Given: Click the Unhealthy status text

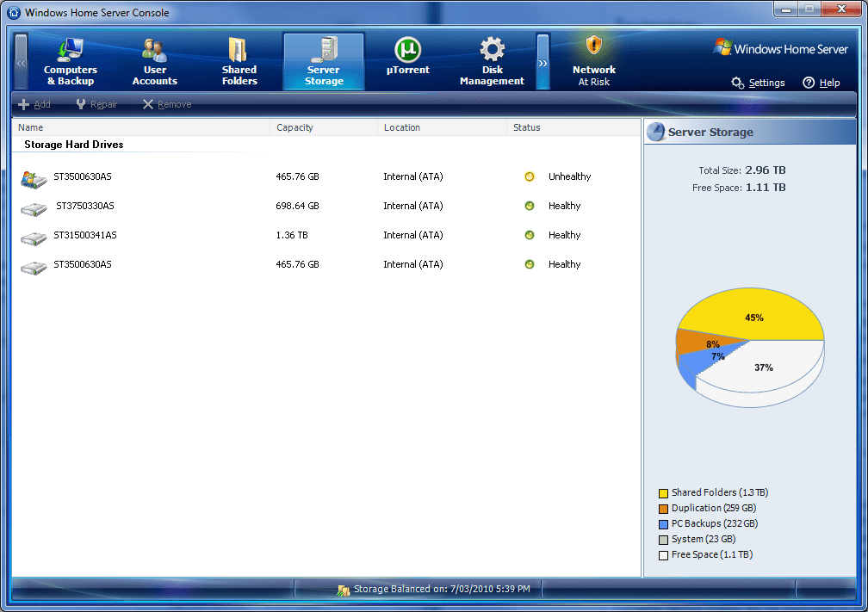Looking at the screenshot, I should pos(570,176).
